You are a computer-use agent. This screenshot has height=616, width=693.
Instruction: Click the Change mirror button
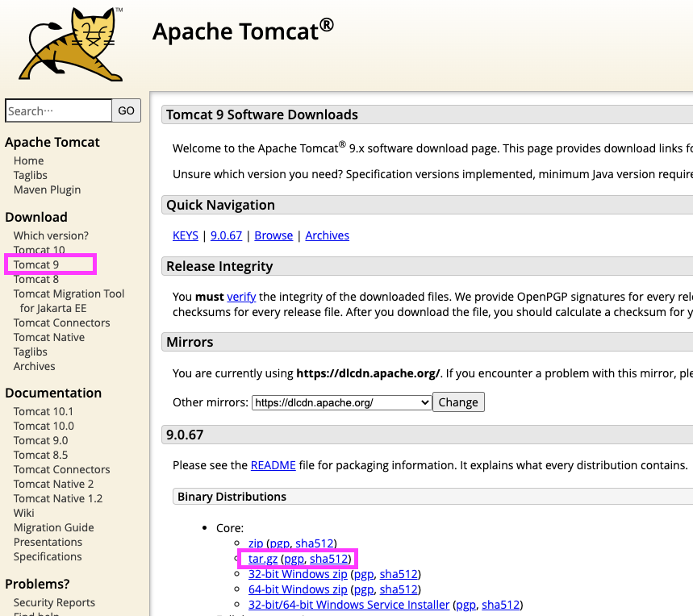[x=458, y=402]
